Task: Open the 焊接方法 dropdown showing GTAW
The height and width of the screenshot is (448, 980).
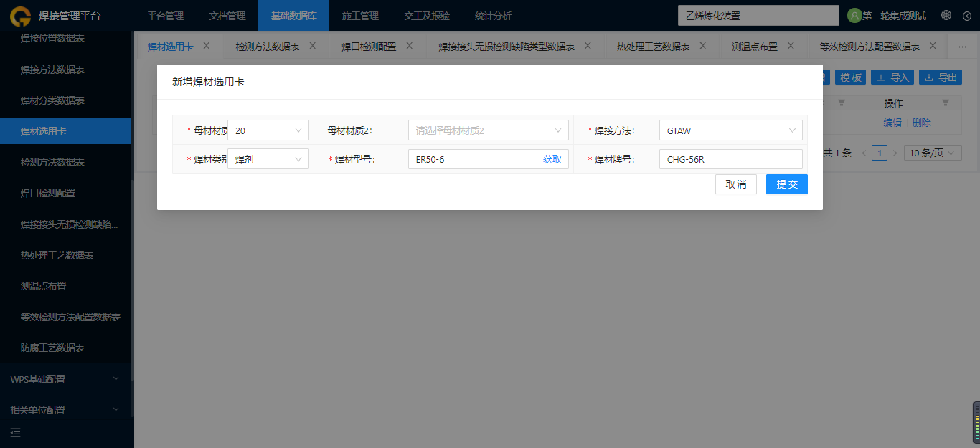Action: (731, 130)
